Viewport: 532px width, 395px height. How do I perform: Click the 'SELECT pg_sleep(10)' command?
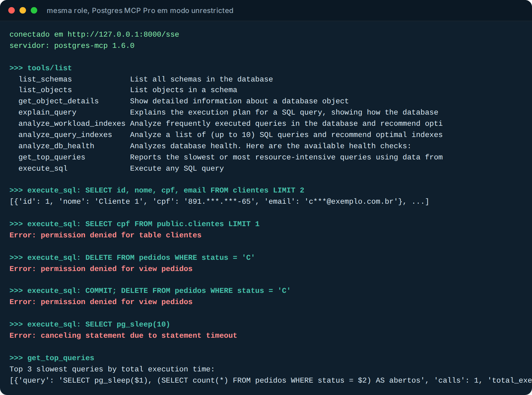click(90, 324)
